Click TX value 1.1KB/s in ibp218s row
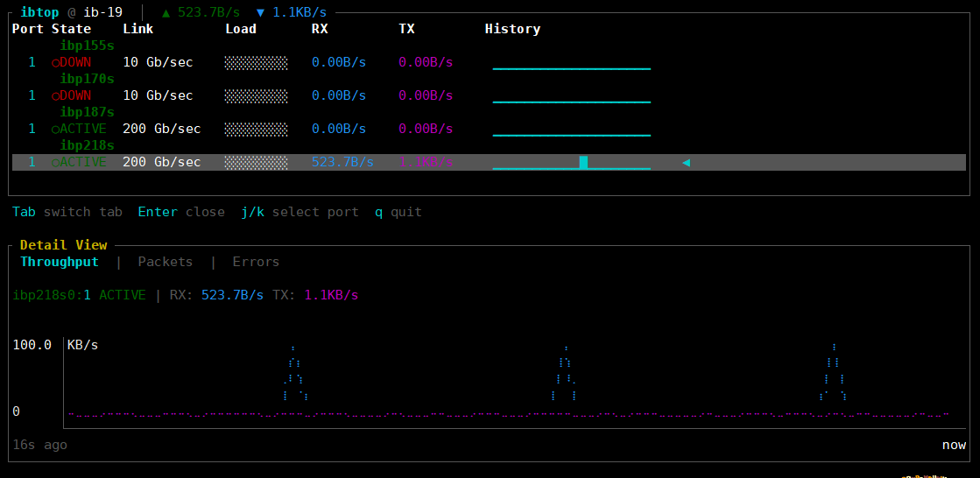Screen dimensions: 980x478 coord(426,162)
